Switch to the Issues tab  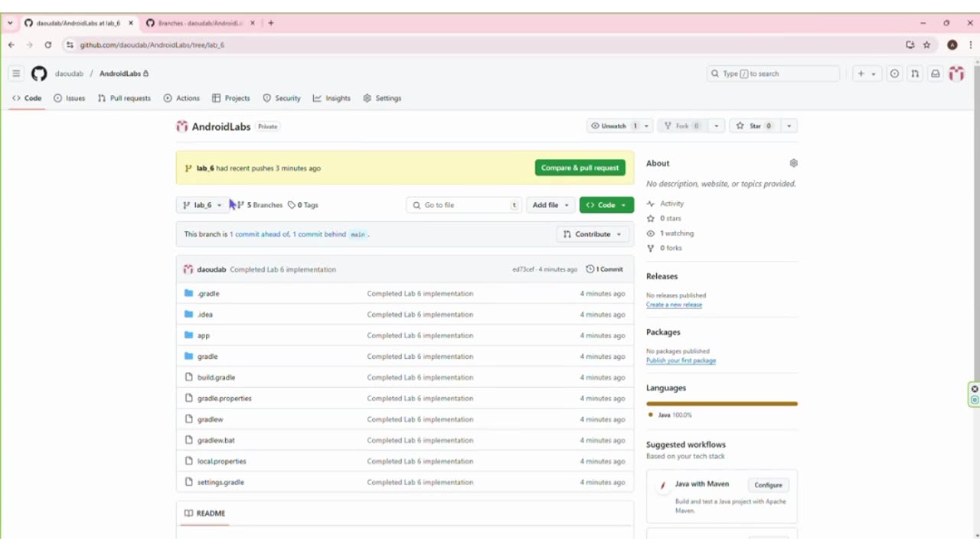70,98
